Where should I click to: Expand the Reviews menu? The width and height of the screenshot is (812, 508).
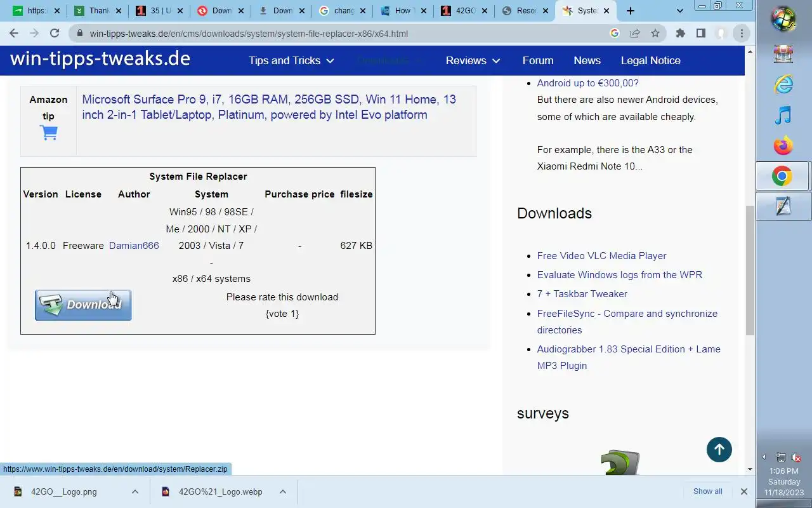coord(473,60)
